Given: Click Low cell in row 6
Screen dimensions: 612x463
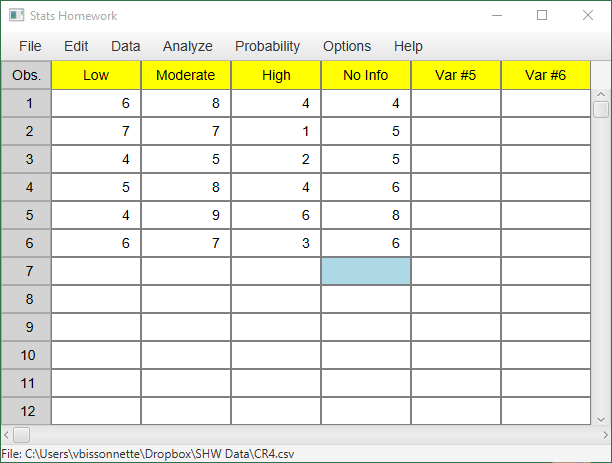Looking at the screenshot, I should 96,243.
